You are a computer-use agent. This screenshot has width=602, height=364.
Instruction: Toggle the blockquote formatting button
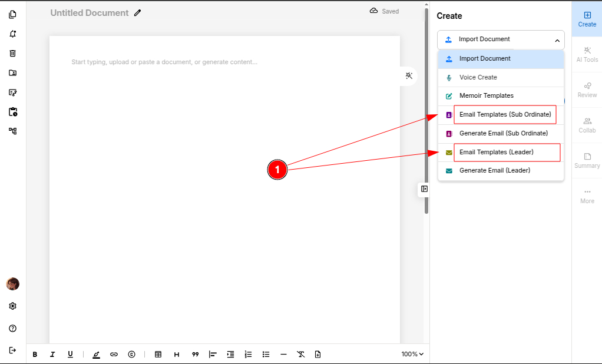click(x=195, y=355)
